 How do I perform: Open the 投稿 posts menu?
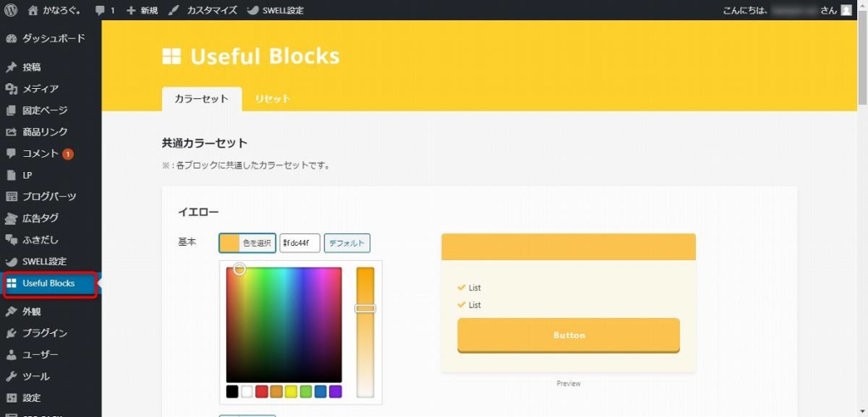[31, 67]
